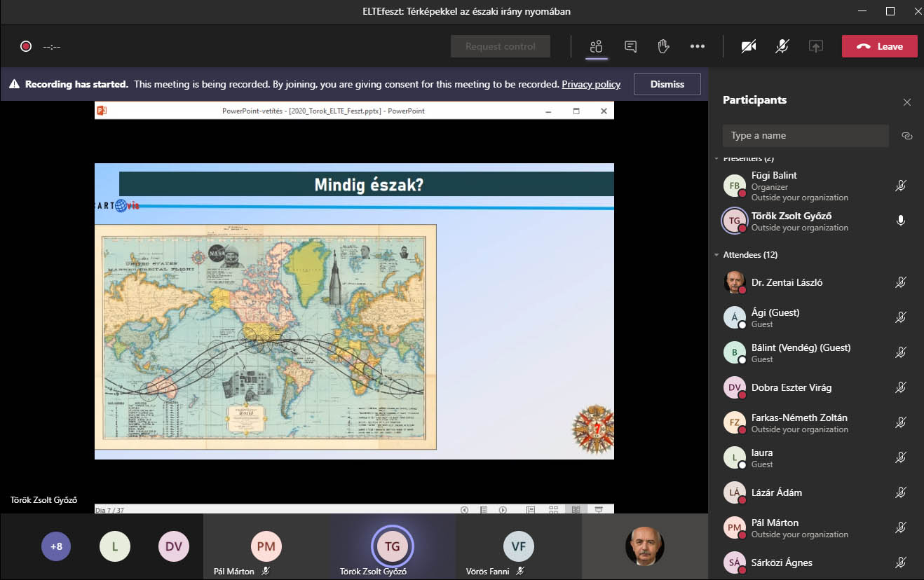
Task: Select the photo tile of Dr. Zentai
Action: point(645,546)
